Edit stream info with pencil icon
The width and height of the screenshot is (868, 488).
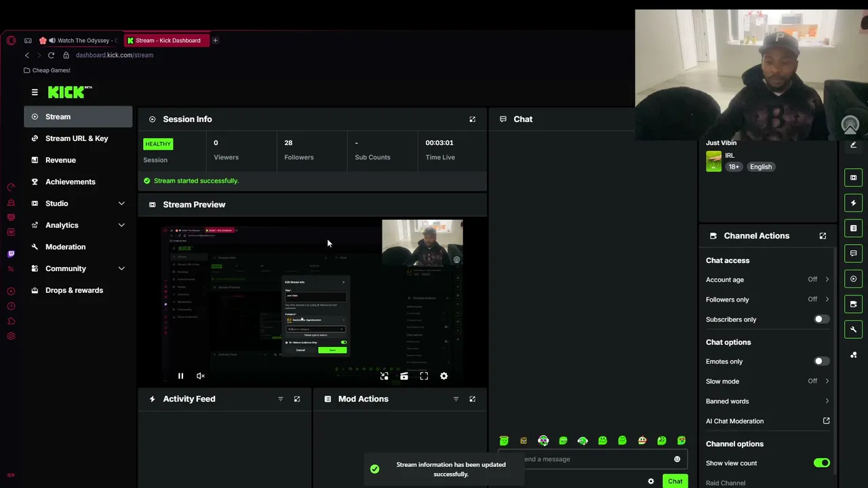point(854,144)
